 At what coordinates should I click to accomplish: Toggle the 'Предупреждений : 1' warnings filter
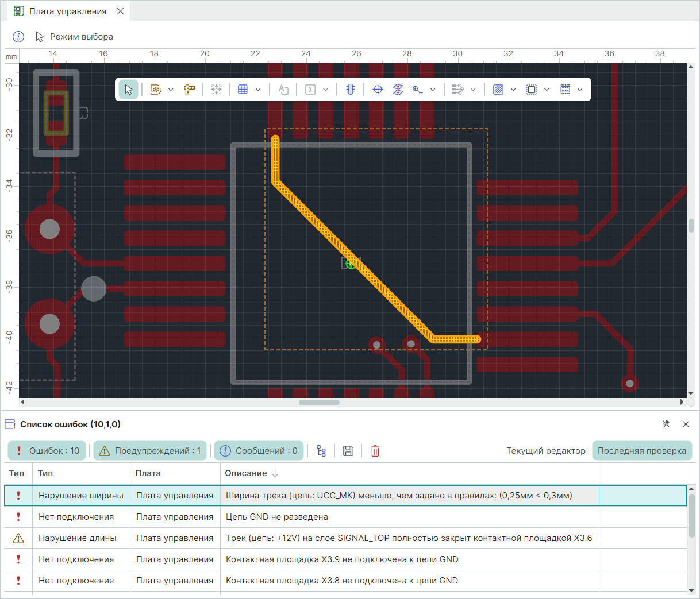150,451
